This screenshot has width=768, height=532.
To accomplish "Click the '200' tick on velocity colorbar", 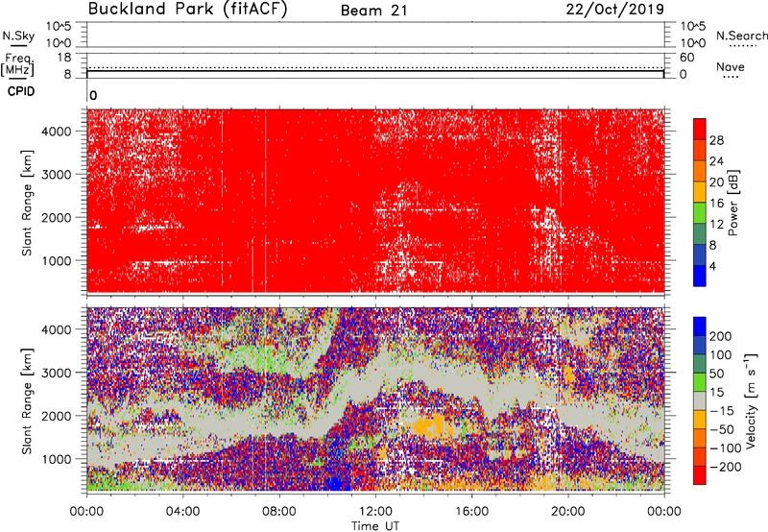I will [x=721, y=336].
